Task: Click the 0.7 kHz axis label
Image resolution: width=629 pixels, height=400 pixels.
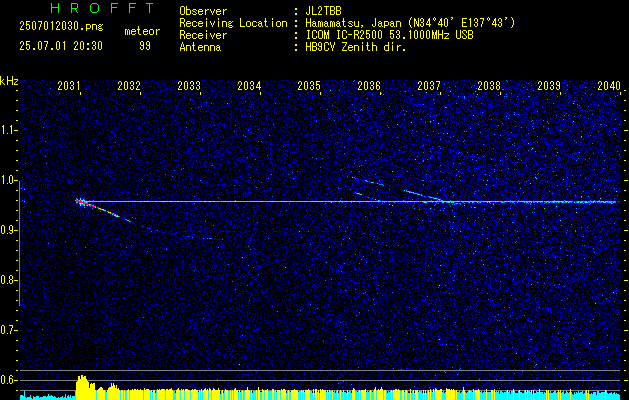Action: 8,330
